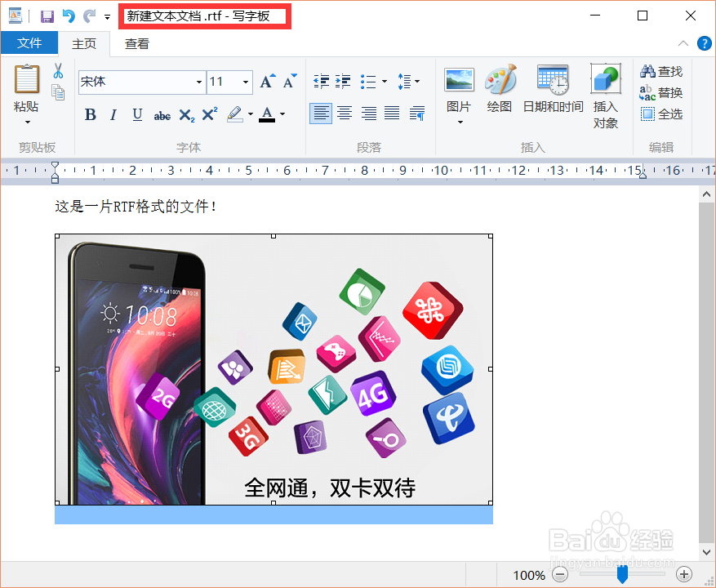Click the 100% zoom level text
Screen dimensions: 716x588
click(x=529, y=575)
